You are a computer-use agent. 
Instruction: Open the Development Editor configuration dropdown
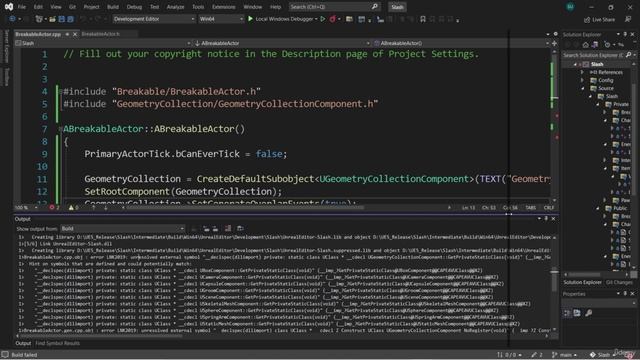tap(153, 19)
